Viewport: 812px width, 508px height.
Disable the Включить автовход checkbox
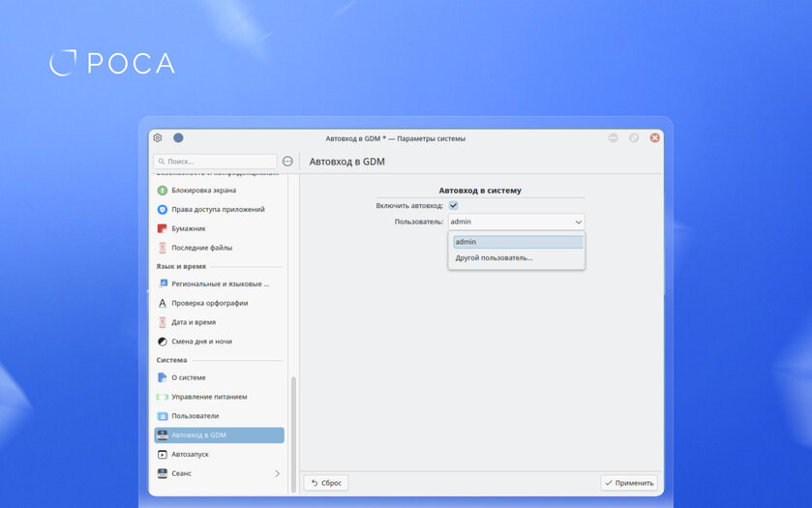tap(453, 205)
